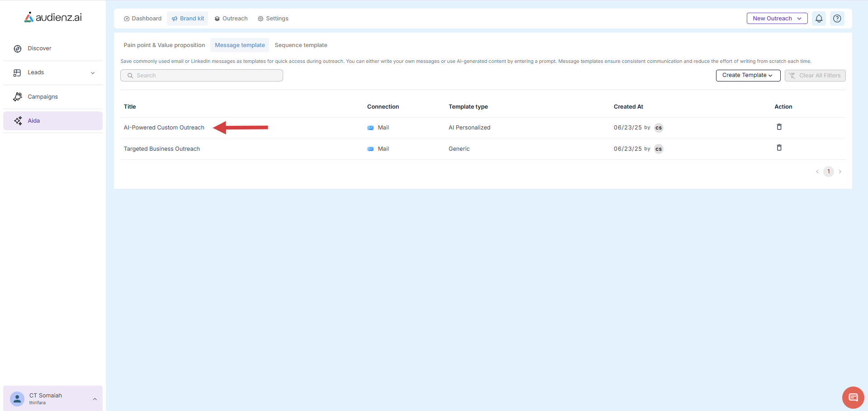Expand the CT Somaiah account menu
The width and height of the screenshot is (868, 411).
click(95, 399)
